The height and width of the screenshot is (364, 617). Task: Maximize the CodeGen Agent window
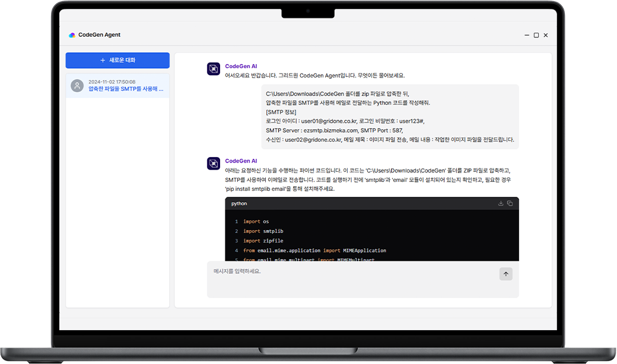pos(536,35)
